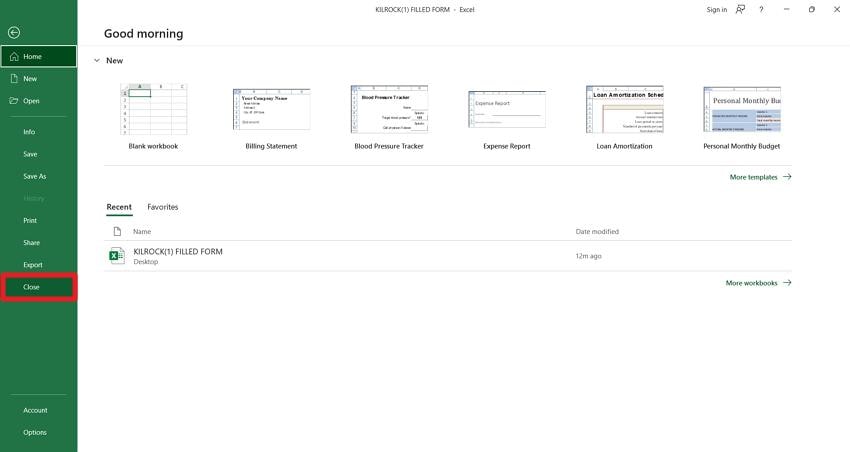Screen dimensions: 850x452
Task: Collapse the New templates section chevron
Action: coord(97,61)
